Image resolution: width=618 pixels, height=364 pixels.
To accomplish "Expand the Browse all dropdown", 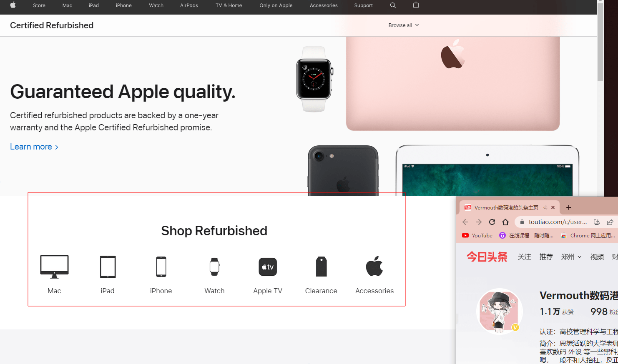I will [403, 25].
